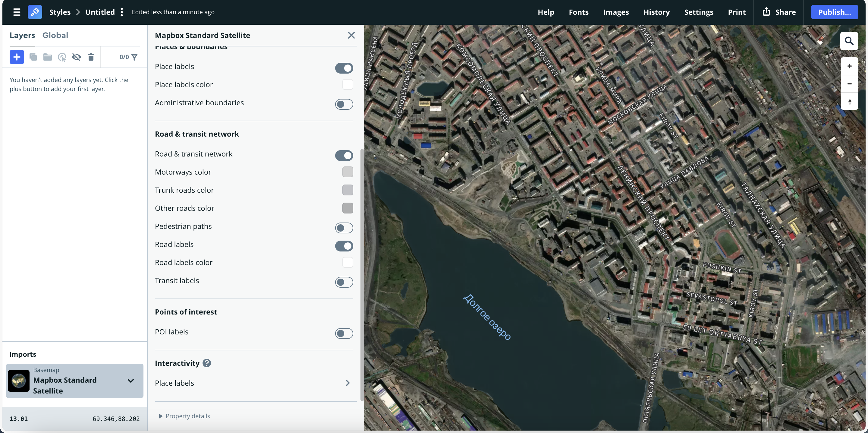Click the delete layer trash icon
Image resolution: width=868 pixels, height=433 pixels.
(x=91, y=57)
